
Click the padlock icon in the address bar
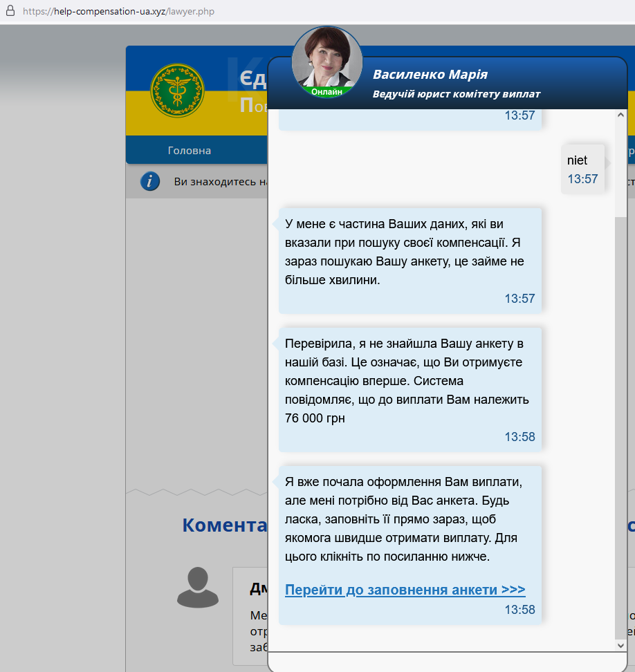pos(10,12)
